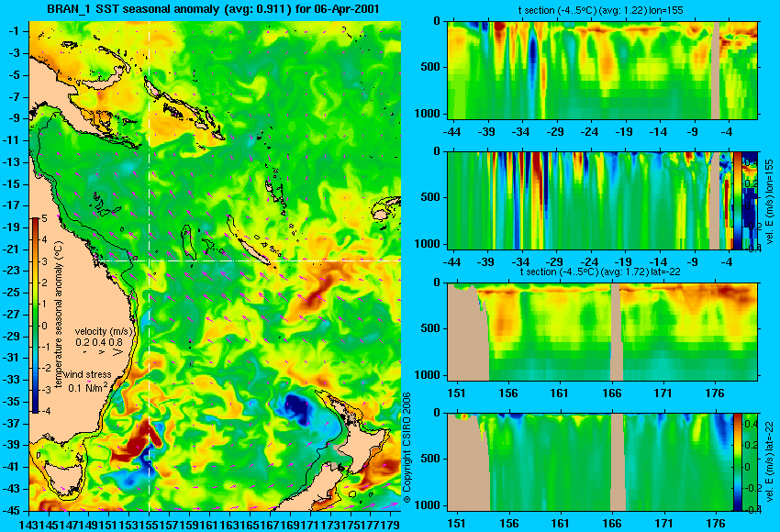Viewport: 780px width, 532px height.
Task: Click the velocity color bar of the lon=155 section
Action: click(x=737, y=201)
